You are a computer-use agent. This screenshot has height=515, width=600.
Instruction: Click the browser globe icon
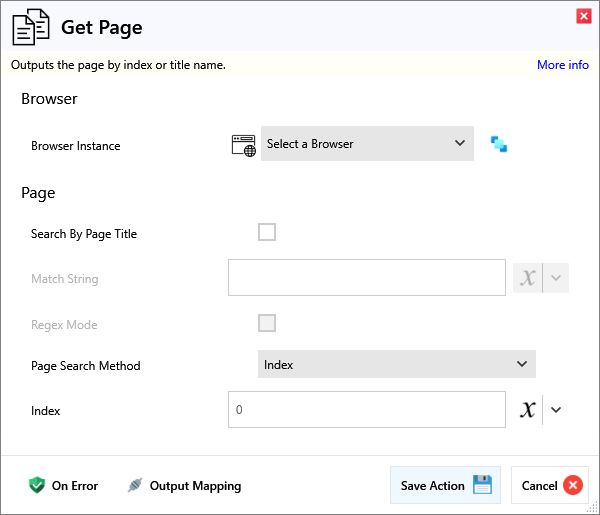tap(243, 144)
